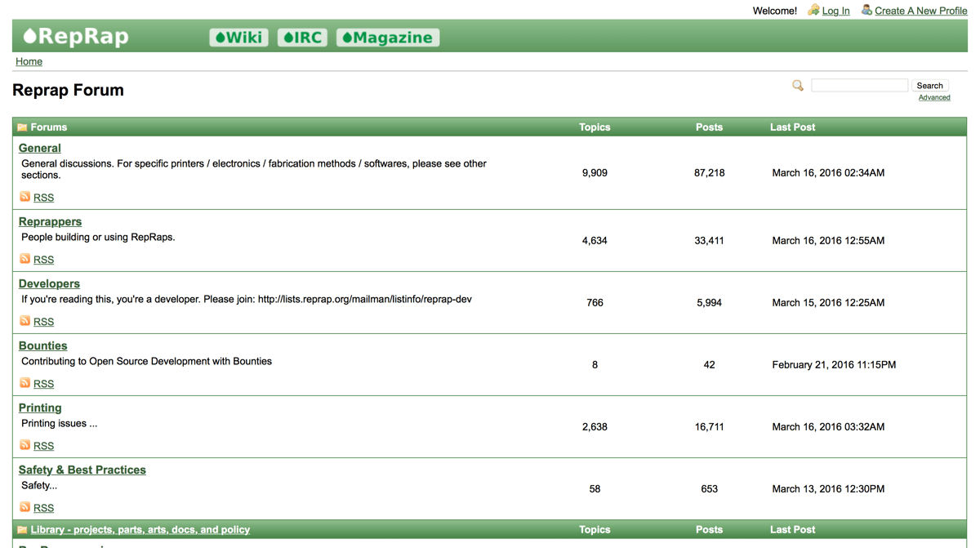This screenshot has width=980, height=548.
Task: Open the RSS link under Developers
Action: 43,322
